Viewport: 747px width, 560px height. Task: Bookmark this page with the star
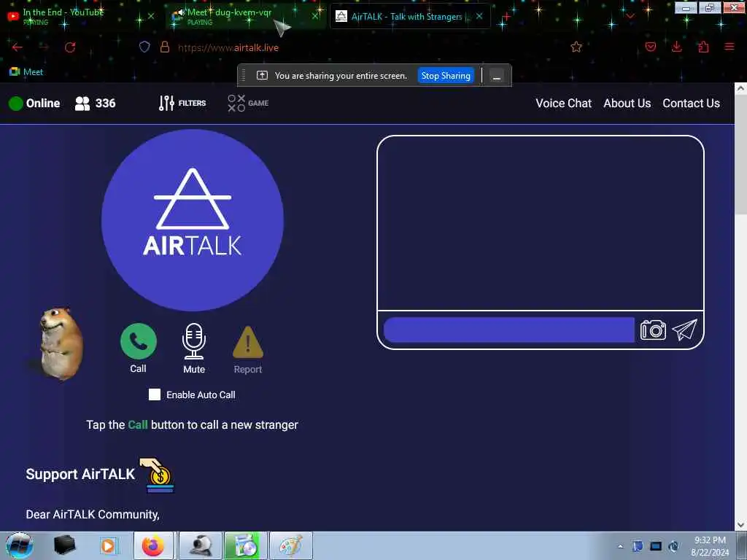(576, 47)
